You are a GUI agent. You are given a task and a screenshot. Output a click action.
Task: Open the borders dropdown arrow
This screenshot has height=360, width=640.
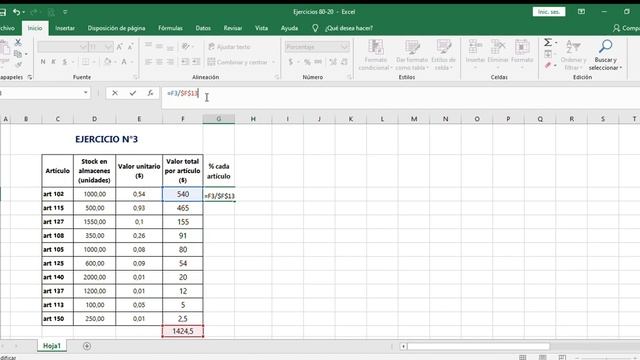pos(93,62)
